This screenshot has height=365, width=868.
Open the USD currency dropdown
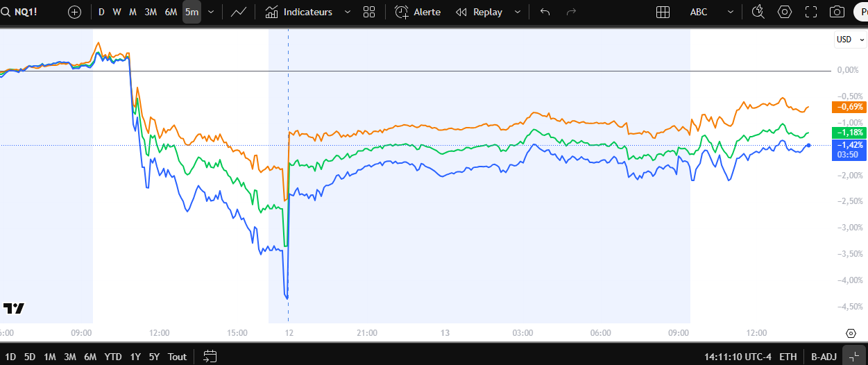point(851,40)
